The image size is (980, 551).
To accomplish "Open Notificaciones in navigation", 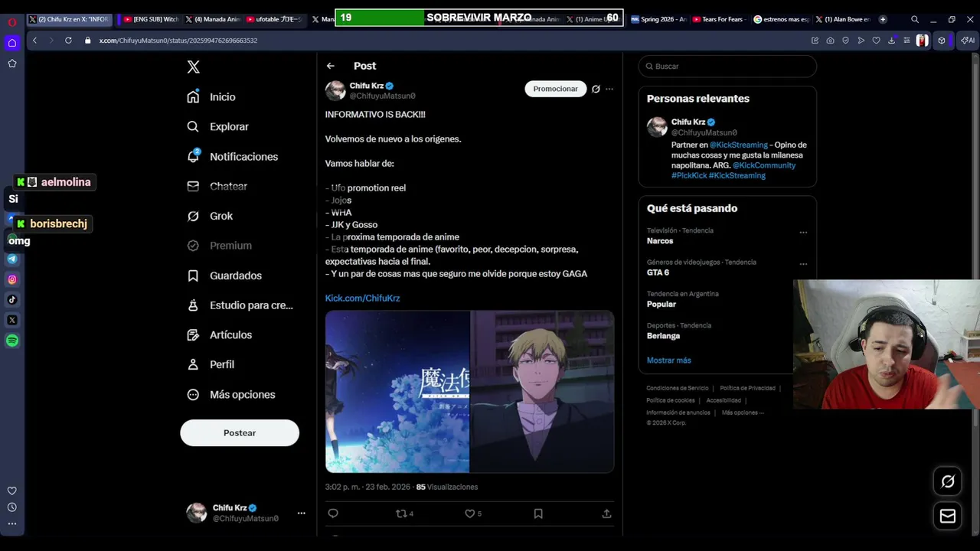I will point(233,157).
